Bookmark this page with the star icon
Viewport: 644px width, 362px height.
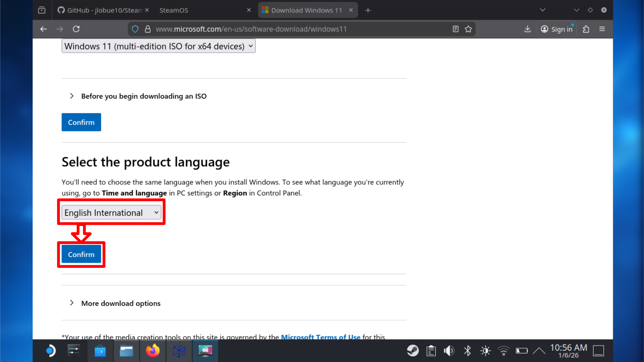coord(468,29)
